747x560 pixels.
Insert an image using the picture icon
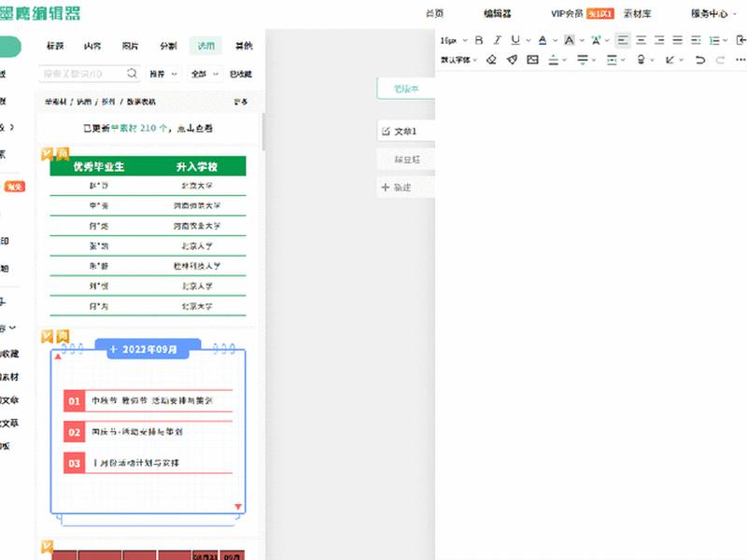pyautogui.click(x=532, y=60)
